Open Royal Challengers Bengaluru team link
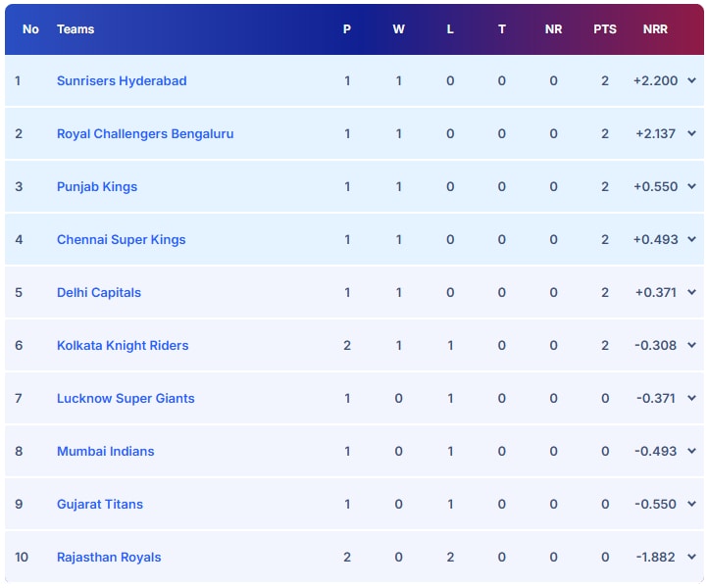 [145, 134]
